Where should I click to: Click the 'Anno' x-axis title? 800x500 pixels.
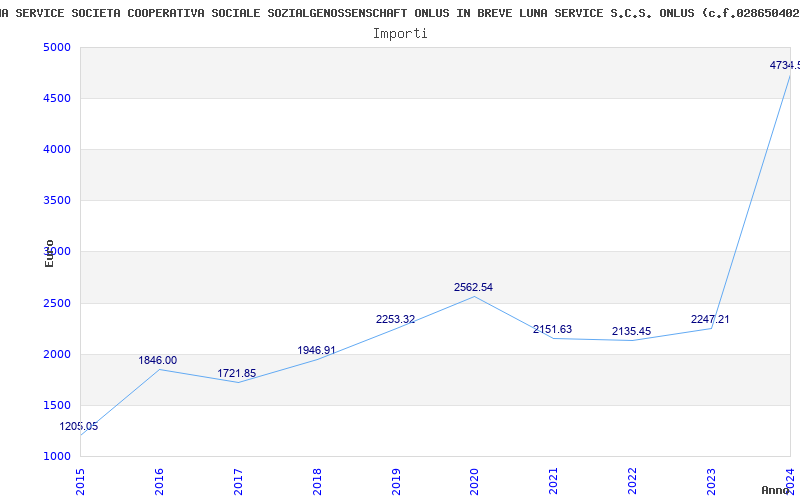click(775, 490)
